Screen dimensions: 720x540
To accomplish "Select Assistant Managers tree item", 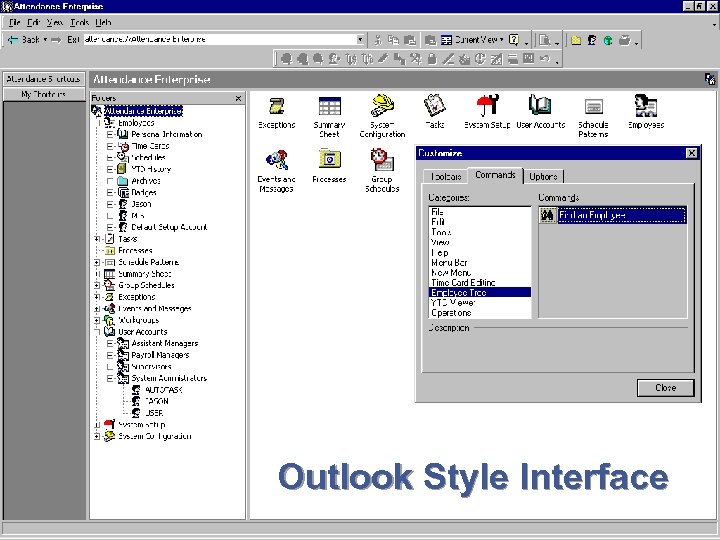I will (x=165, y=343).
